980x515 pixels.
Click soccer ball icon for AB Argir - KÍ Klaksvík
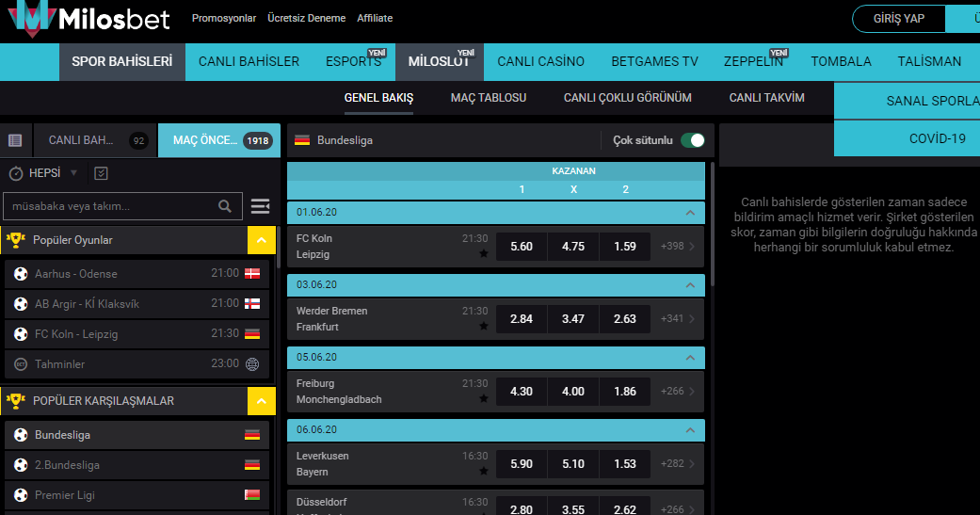(21, 304)
